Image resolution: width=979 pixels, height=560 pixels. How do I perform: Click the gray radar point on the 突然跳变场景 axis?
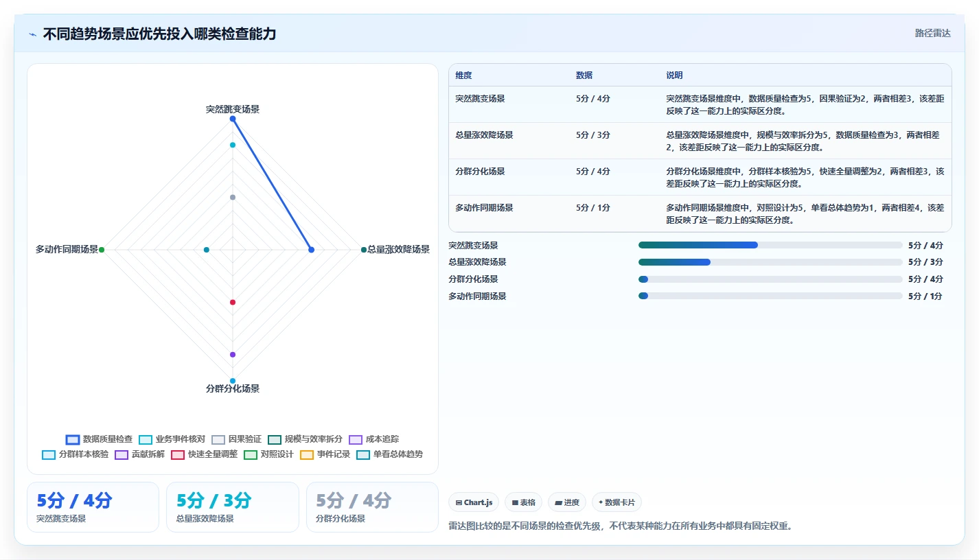(233, 198)
